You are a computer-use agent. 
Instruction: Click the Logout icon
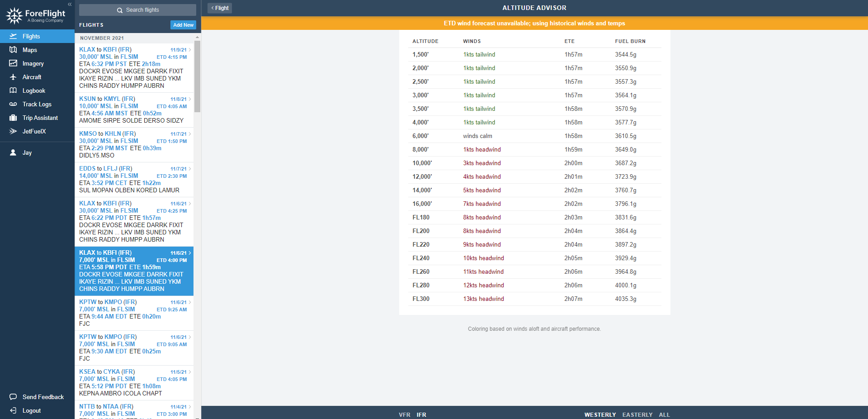pos(13,410)
